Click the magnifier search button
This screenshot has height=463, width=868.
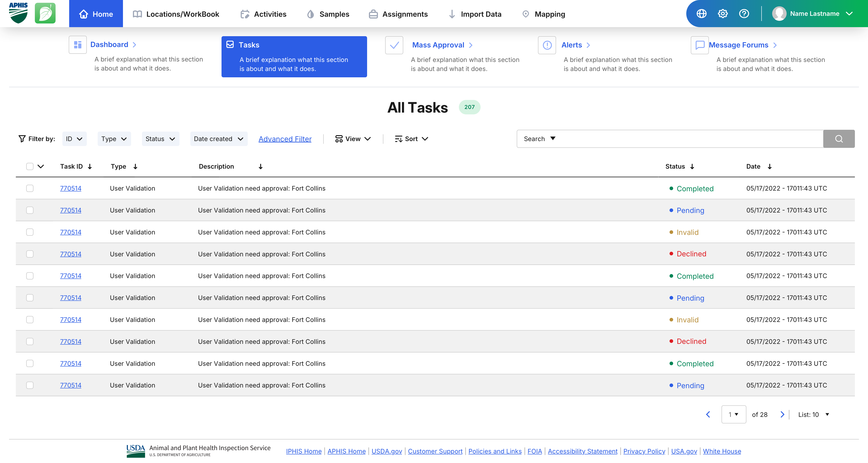839,139
